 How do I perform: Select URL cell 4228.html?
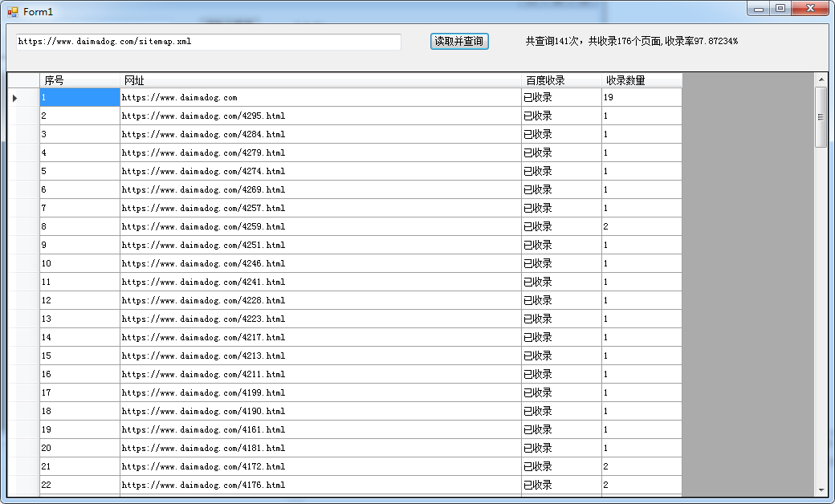coord(320,300)
